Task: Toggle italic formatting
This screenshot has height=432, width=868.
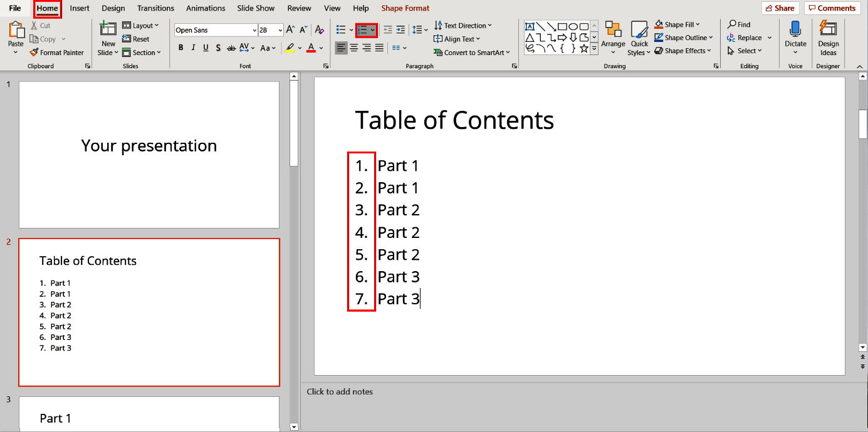Action: [193, 47]
